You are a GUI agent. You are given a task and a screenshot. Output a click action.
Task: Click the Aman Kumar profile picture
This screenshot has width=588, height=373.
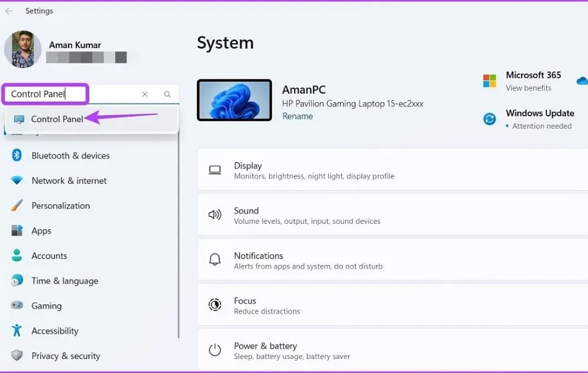tap(22, 50)
